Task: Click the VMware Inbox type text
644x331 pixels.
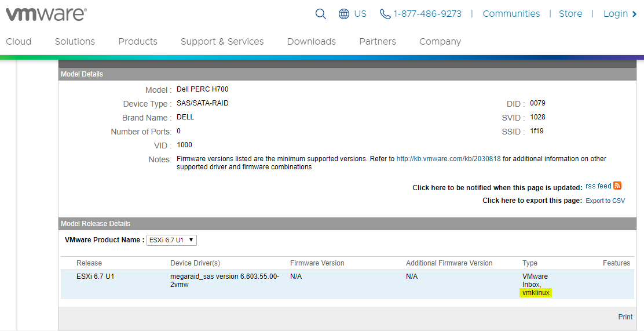Action: (535, 281)
